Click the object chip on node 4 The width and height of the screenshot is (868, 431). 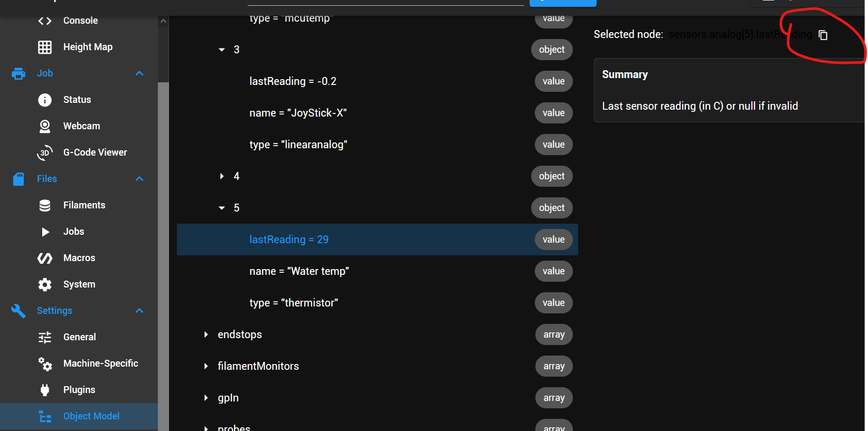point(552,176)
